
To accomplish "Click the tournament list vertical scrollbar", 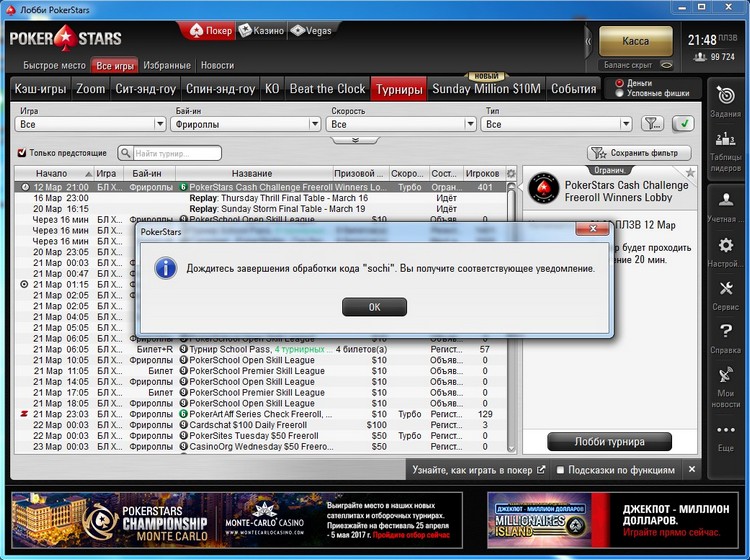I will point(511,316).
